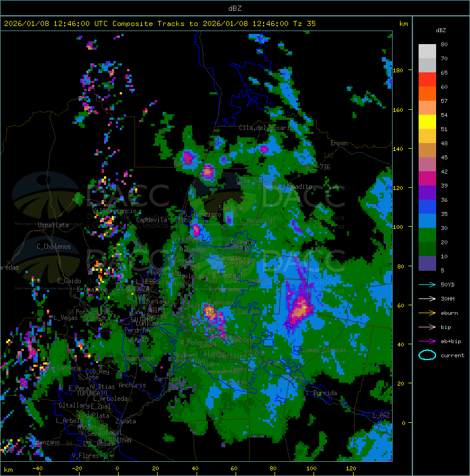Click the 'Ugarteche' place label
This screenshot has height=476, width=470.
tap(140, 358)
